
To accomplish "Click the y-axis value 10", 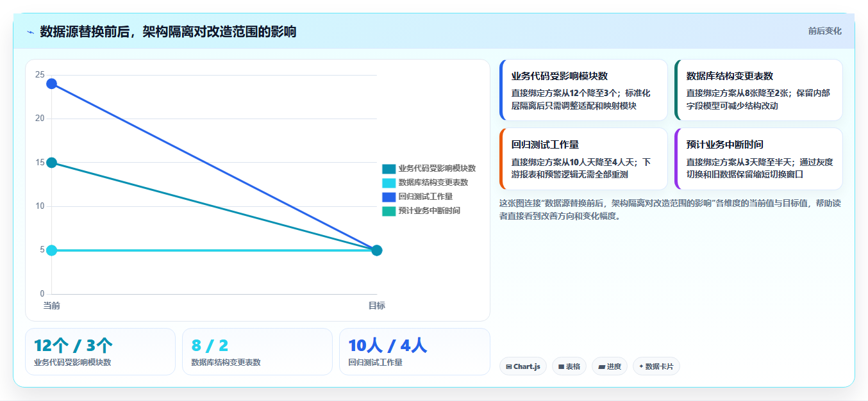I will click(x=40, y=206).
